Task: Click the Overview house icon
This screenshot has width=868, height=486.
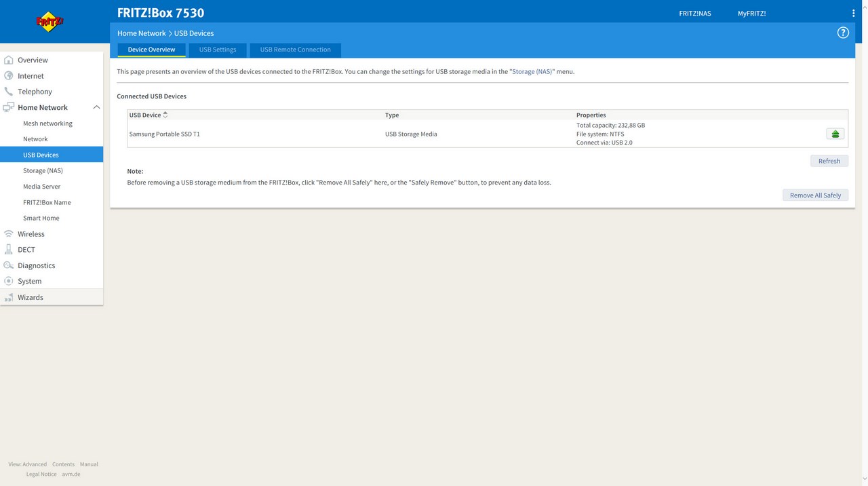Action: (9, 60)
